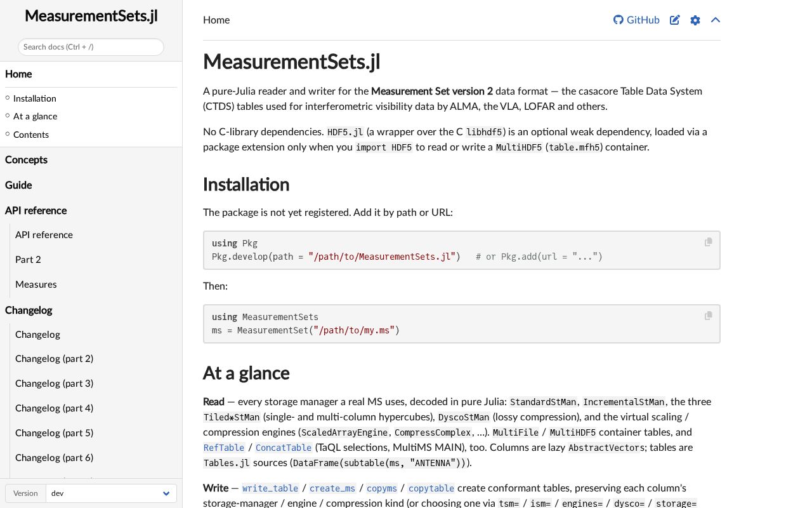The height and width of the screenshot is (508, 812).
Task: Focus the Search docs field
Action: [91, 47]
